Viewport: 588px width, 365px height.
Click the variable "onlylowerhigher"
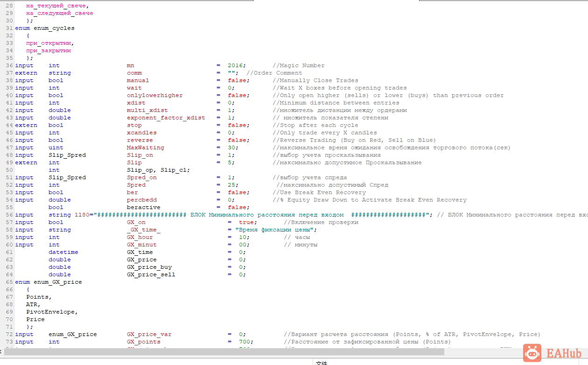pos(155,95)
